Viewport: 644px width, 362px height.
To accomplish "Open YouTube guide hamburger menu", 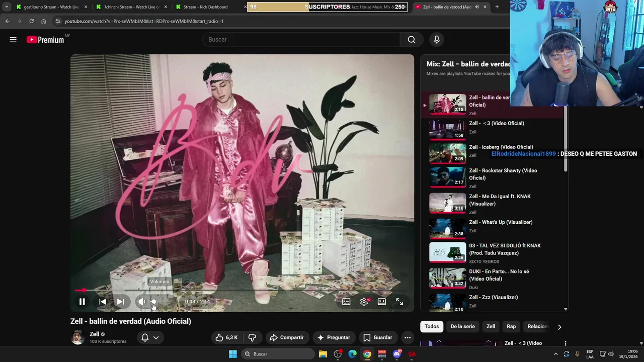I will tap(13, 40).
